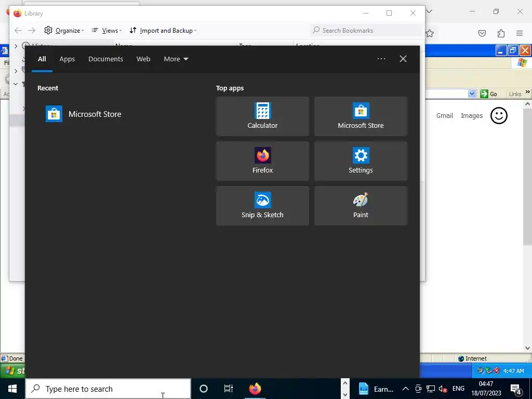The image size is (532, 399).
Task: Bookmark page with Firefox star icon
Action: pyautogui.click(x=430, y=33)
